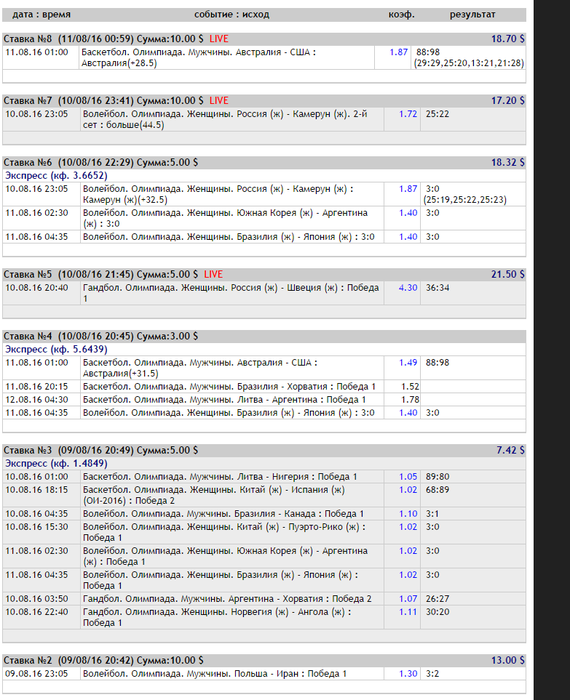
Task: Click the Южная Корея - Аргентина Победа 1 event
Action: 225,556
